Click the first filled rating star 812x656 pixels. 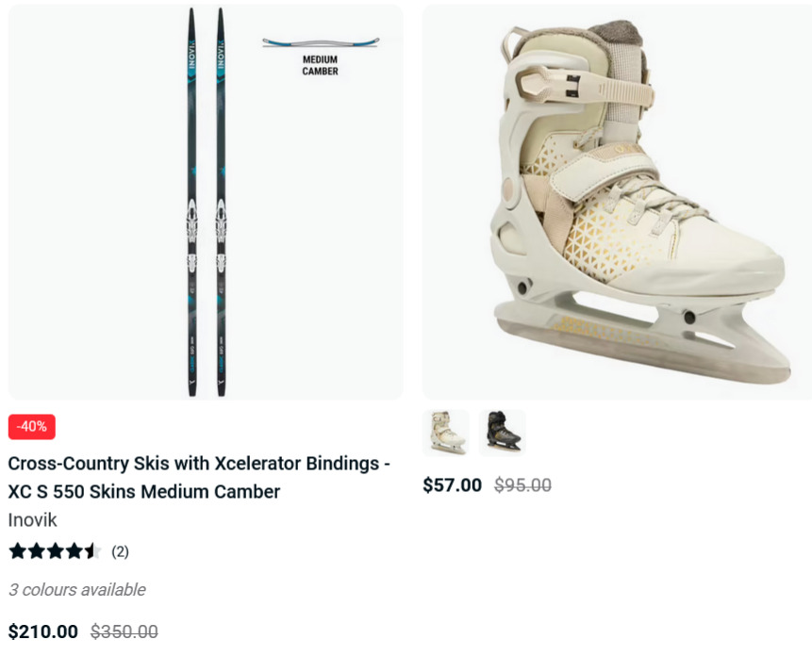18,551
